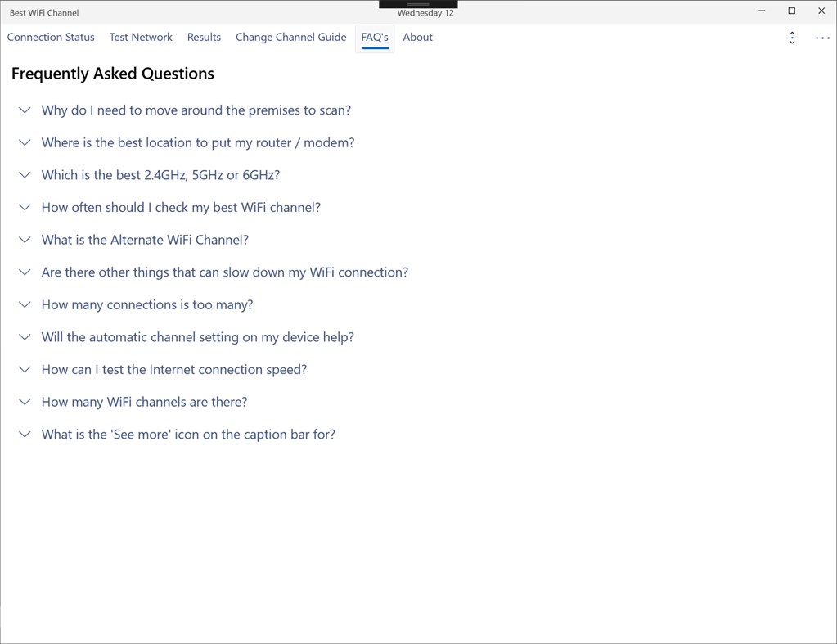Expand 'Which is the best 2.4GHz, 5GHz or 6GHz?'

click(160, 175)
